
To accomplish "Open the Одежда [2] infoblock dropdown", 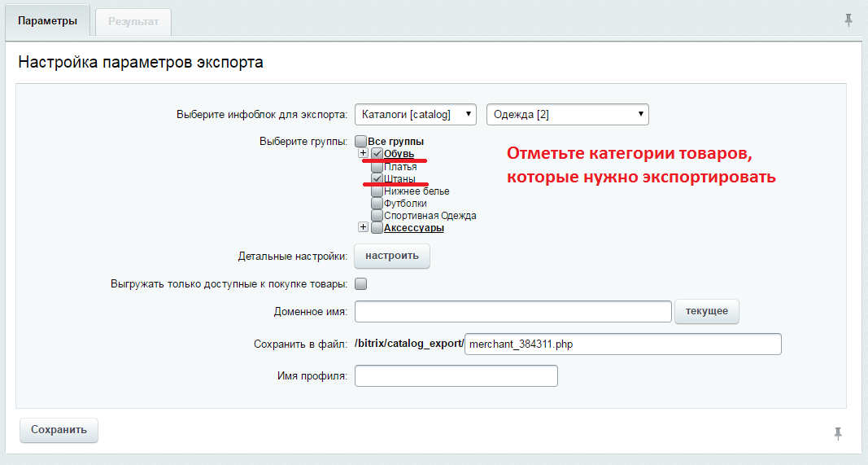I will (x=567, y=114).
